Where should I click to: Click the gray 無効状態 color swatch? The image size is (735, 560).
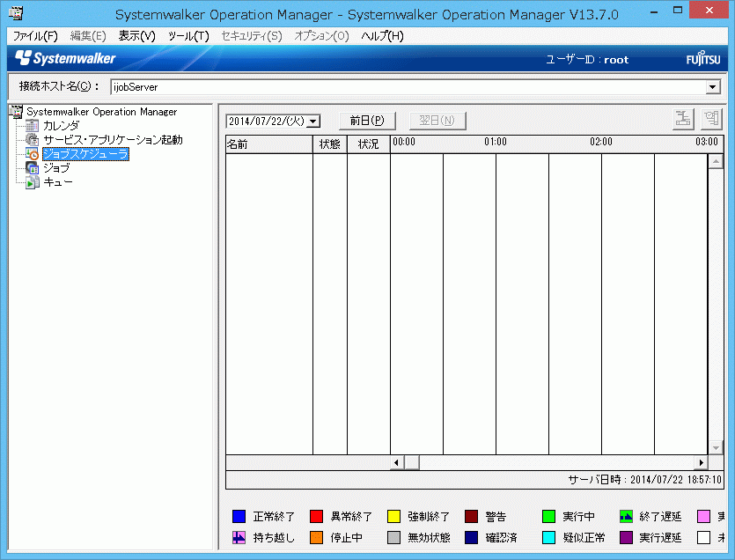pyautogui.click(x=393, y=537)
